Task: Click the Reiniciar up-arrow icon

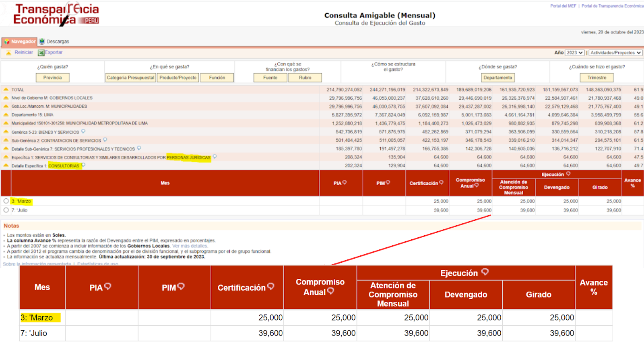Action: coord(9,53)
